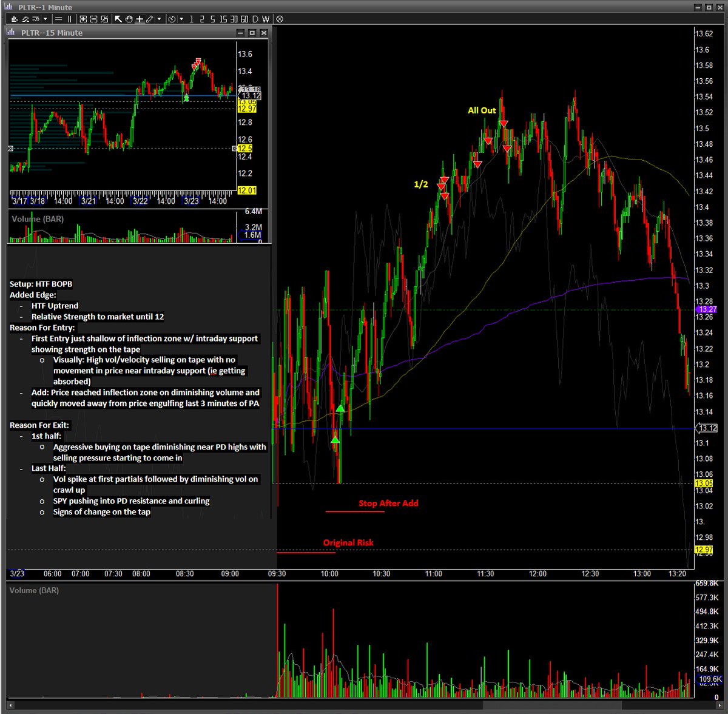Click the clock timeframe icon
Image resolution: width=728 pixels, height=714 pixels.
172,19
